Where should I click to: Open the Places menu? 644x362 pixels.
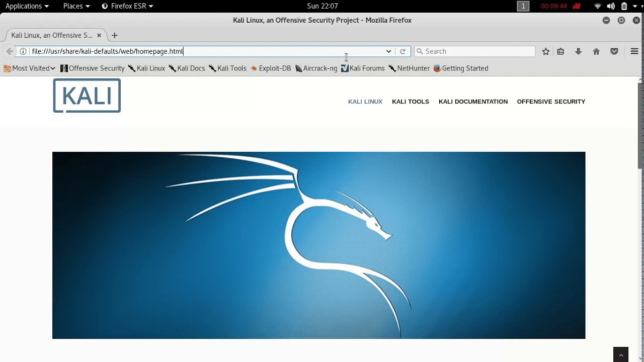click(76, 6)
